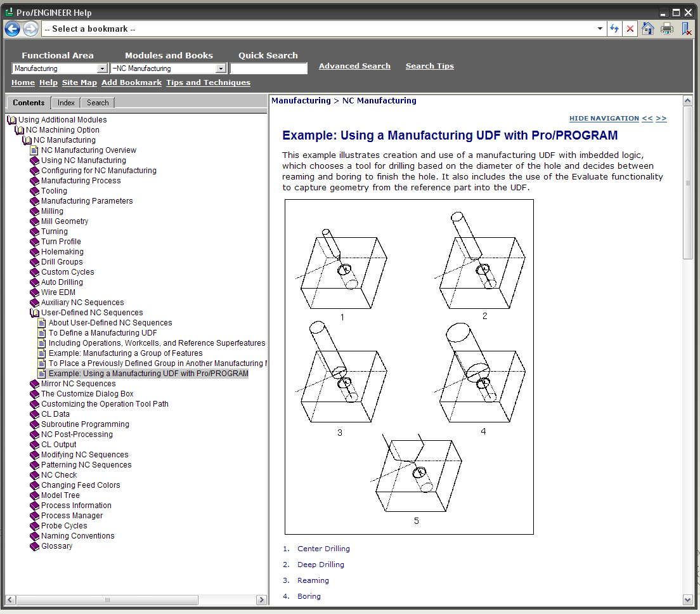This screenshot has width=700, height=614.
Task: Click the contents tree horizontal scrollbar thumb
Action: [107, 599]
